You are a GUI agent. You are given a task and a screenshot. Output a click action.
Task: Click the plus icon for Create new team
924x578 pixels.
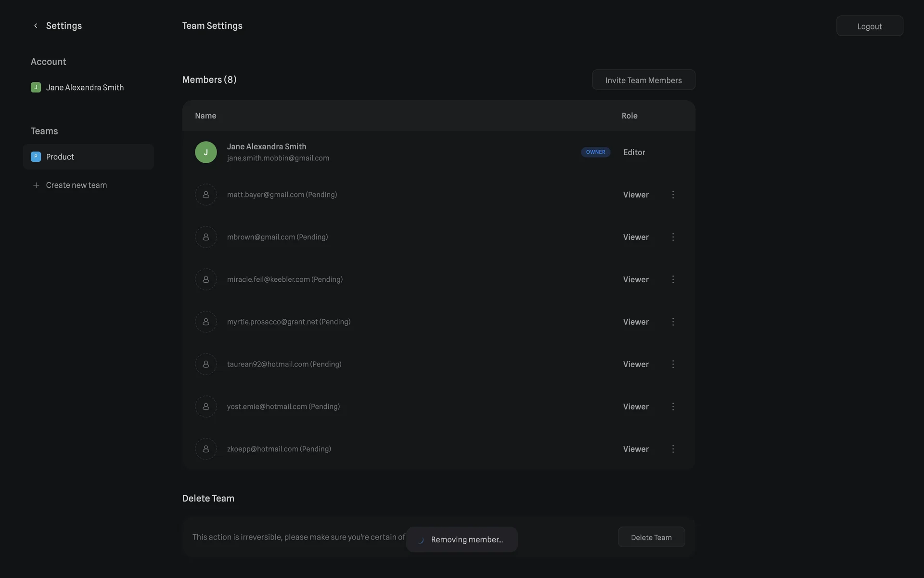(36, 185)
